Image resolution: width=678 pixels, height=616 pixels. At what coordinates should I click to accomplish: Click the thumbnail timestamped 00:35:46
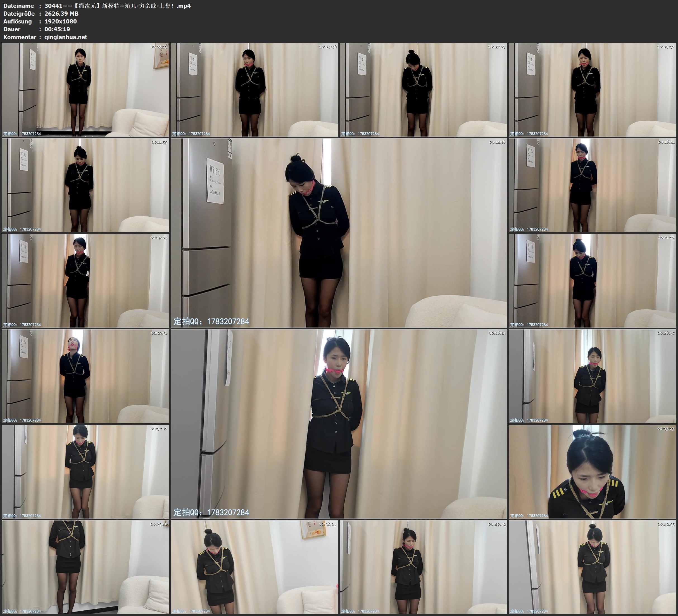point(85,567)
